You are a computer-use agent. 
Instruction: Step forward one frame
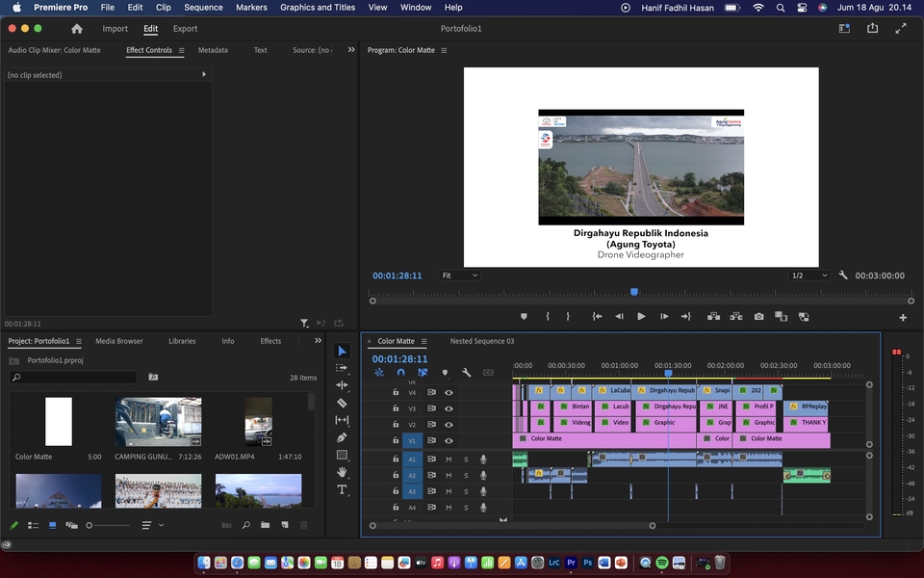click(664, 317)
